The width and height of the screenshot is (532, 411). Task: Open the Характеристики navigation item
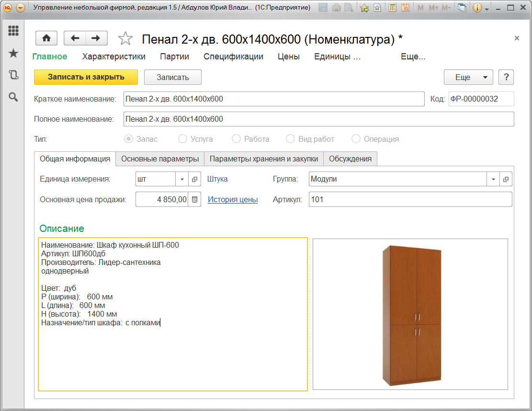(x=114, y=57)
